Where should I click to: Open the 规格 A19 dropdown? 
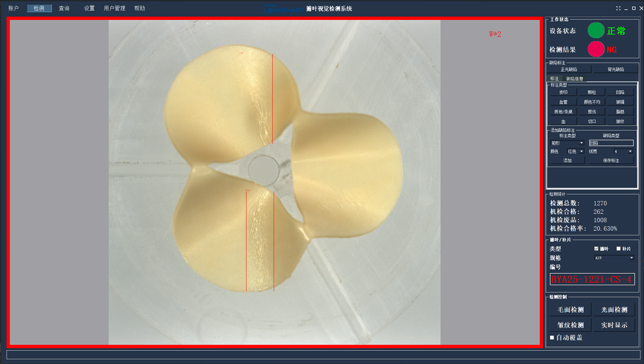[x=614, y=258]
